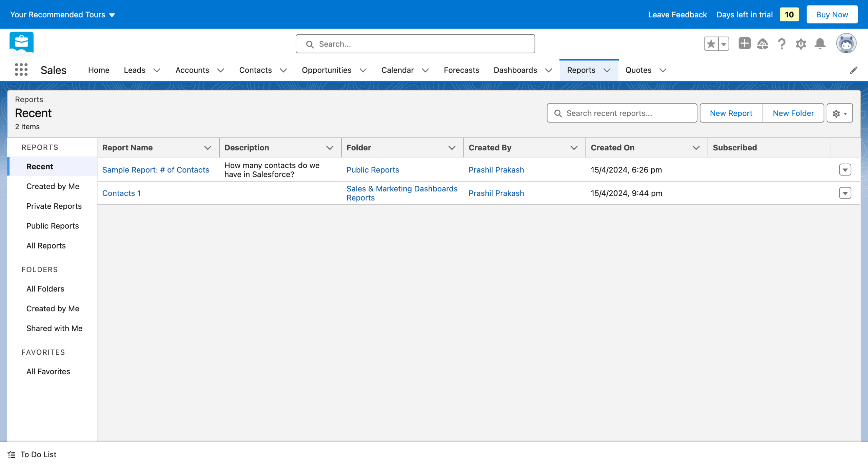
Task: Expand the Opportunities tab dropdown chevron
Action: click(x=363, y=70)
